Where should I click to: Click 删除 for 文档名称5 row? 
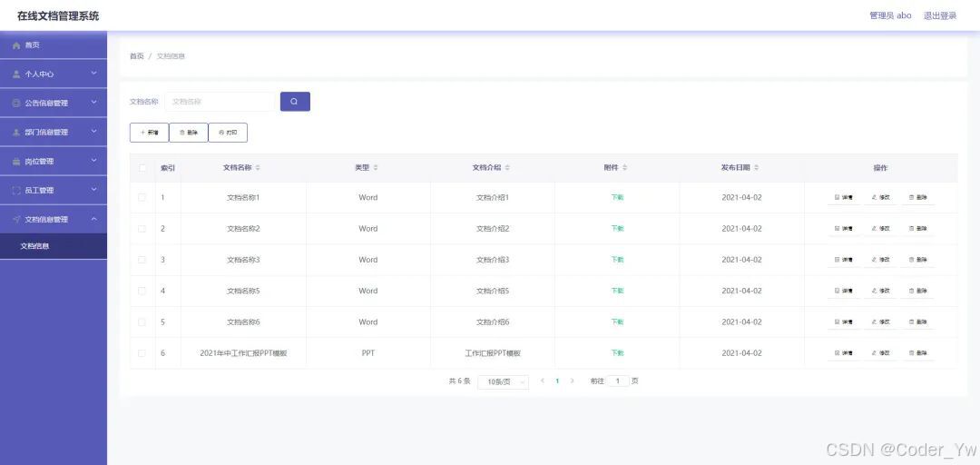(918, 291)
